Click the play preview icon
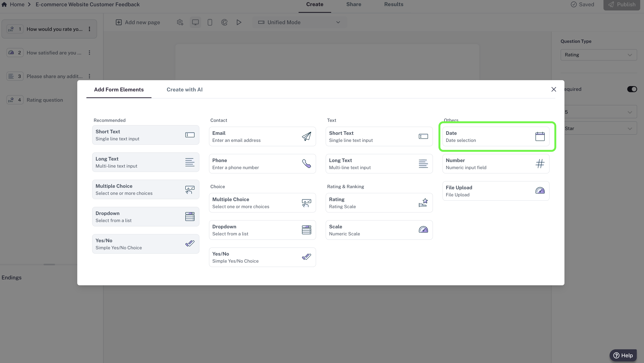644x363 pixels. (x=239, y=22)
